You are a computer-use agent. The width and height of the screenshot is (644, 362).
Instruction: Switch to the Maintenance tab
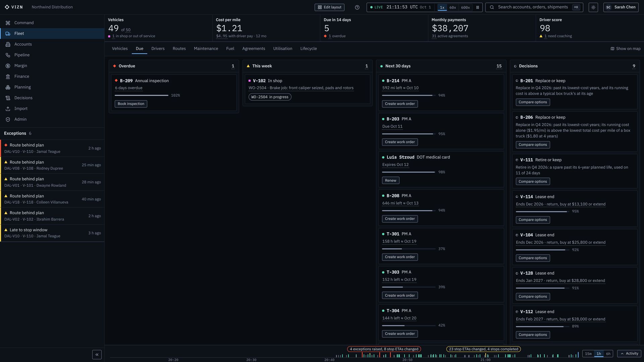click(206, 49)
